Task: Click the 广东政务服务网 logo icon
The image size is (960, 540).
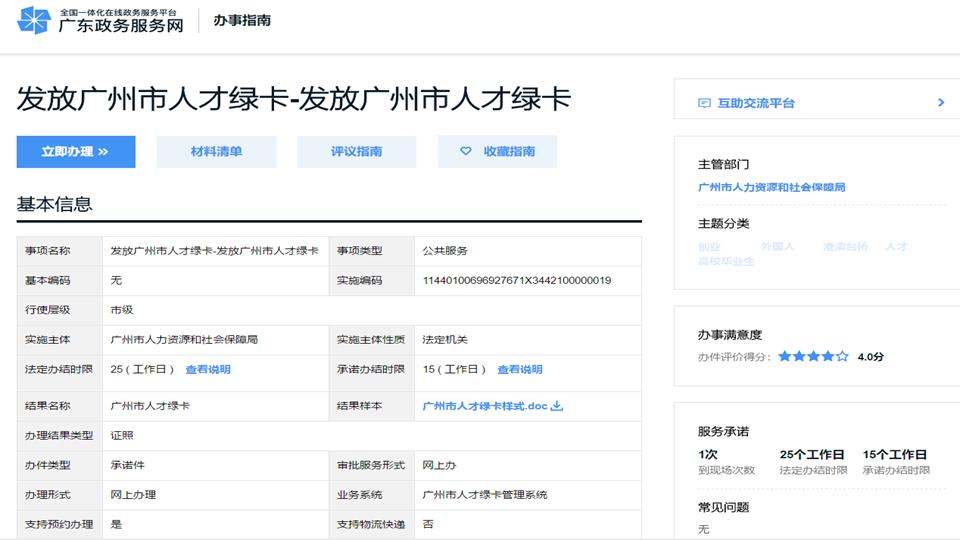Action: tap(33, 20)
